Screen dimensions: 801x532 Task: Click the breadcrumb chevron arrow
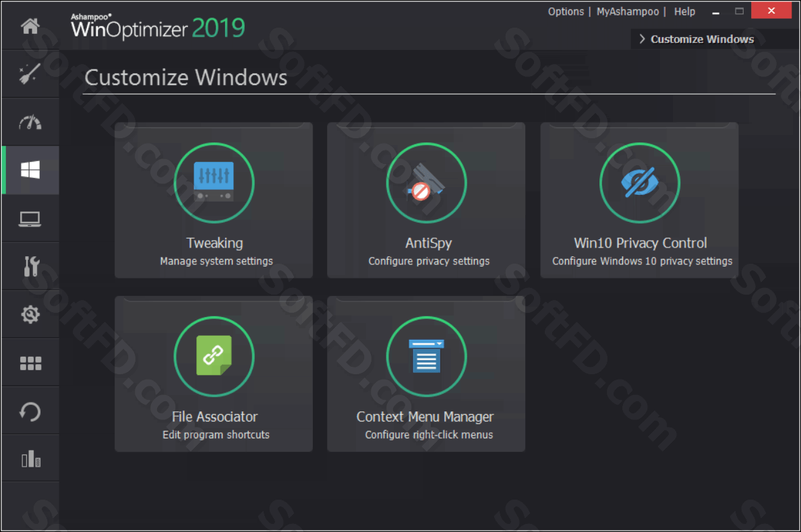[642, 39]
